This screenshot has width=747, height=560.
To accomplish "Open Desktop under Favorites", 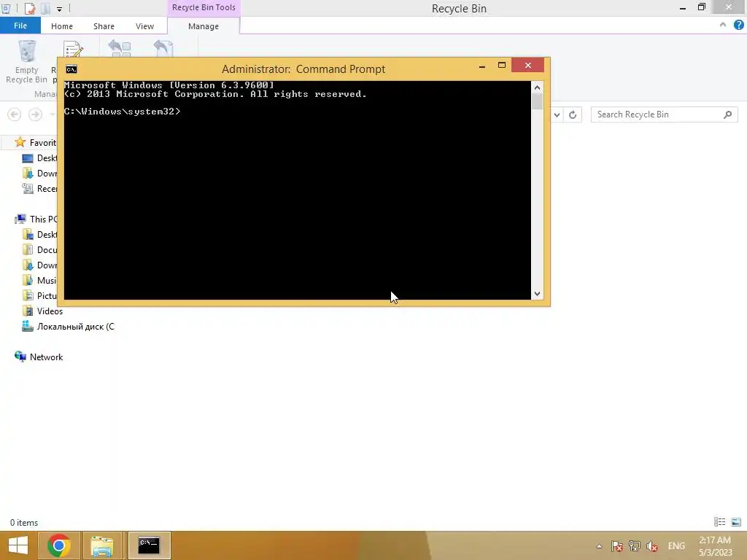I will (47, 157).
